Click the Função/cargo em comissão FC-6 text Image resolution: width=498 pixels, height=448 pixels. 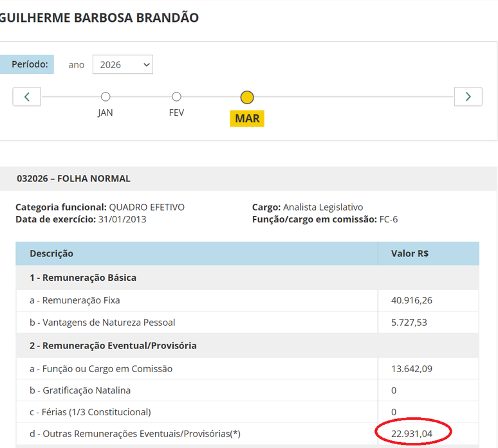coord(324,219)
